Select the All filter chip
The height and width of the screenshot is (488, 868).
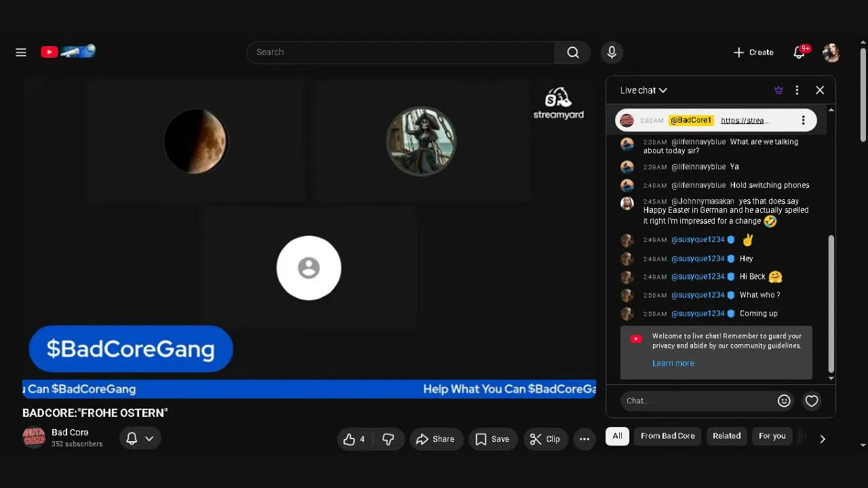pyautogui.click(x=617, y=436)
